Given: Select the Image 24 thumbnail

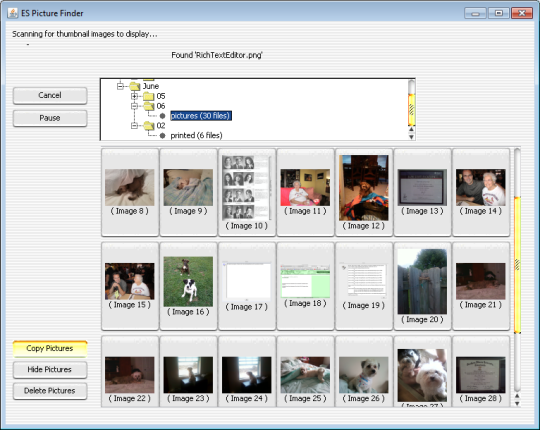Looking at the screenshot, I should pos(247,372).
